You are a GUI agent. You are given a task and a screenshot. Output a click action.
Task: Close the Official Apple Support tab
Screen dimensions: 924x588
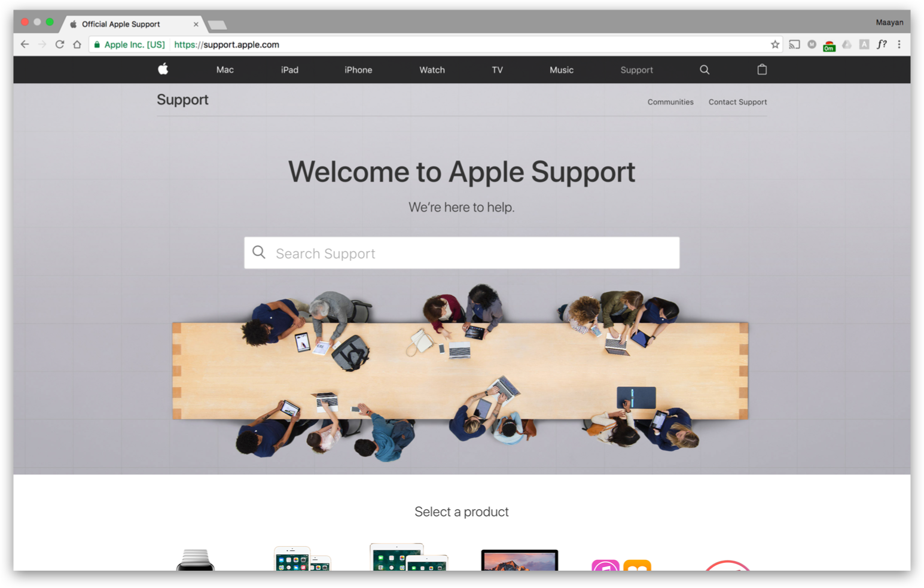coord(196,25)
